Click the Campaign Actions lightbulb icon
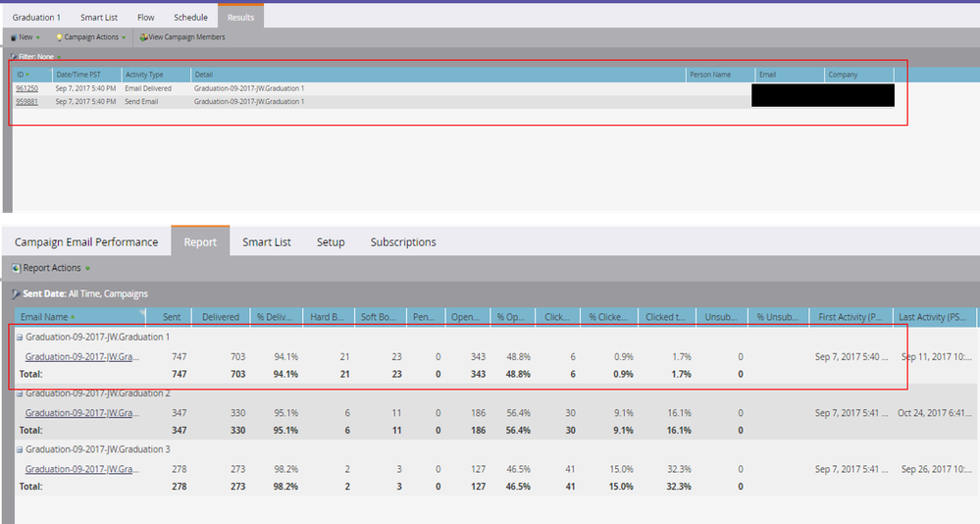 click(59, 37)
